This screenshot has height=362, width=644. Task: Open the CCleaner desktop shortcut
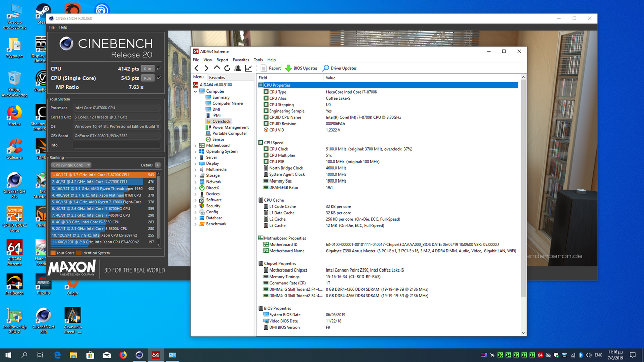pos(15,148)
